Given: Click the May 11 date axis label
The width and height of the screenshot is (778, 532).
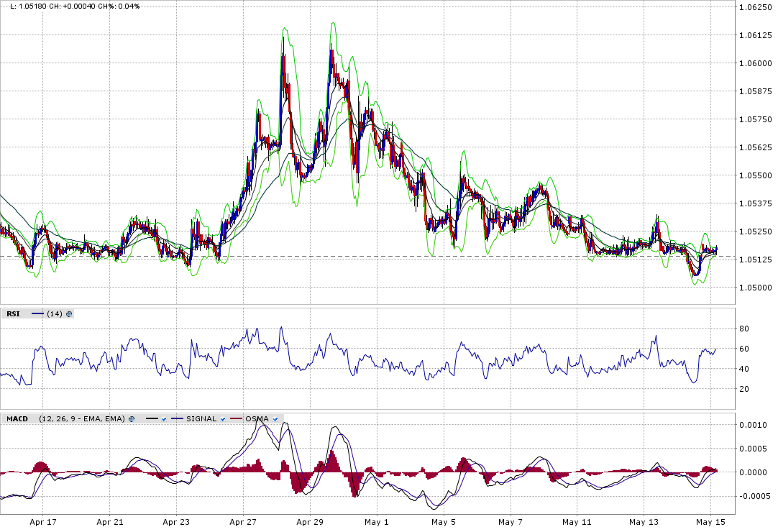Looking at the screenshot, I should (577, 522).
